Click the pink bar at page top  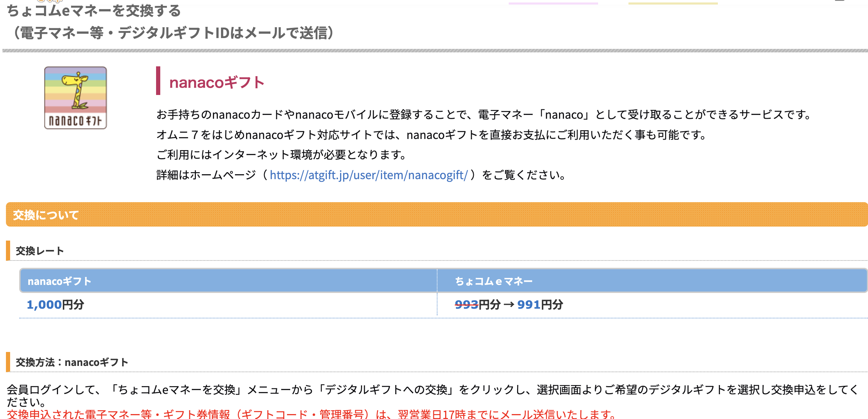(x=553, y=3)
